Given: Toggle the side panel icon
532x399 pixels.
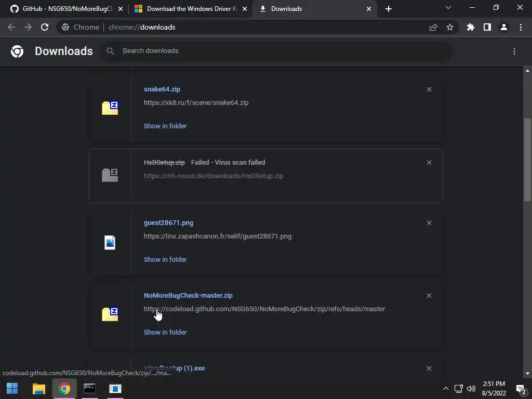Looking at the screenshot, I should 487,27.
